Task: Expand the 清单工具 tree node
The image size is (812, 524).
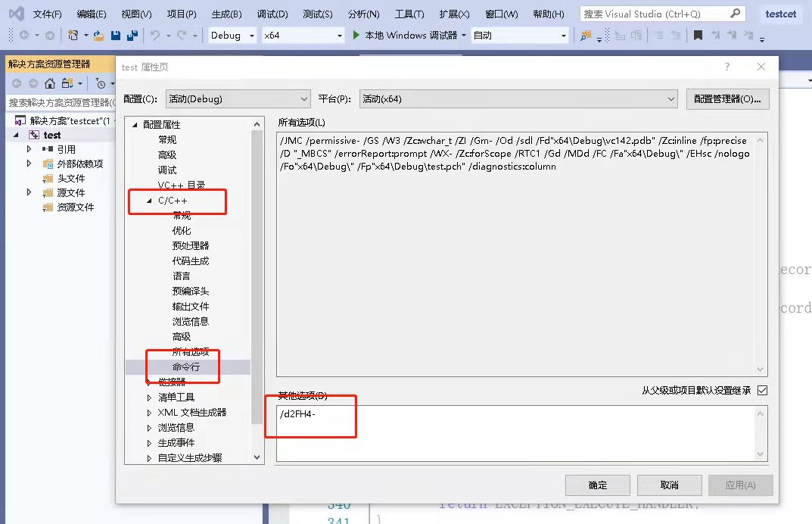Action: [149, 398]
